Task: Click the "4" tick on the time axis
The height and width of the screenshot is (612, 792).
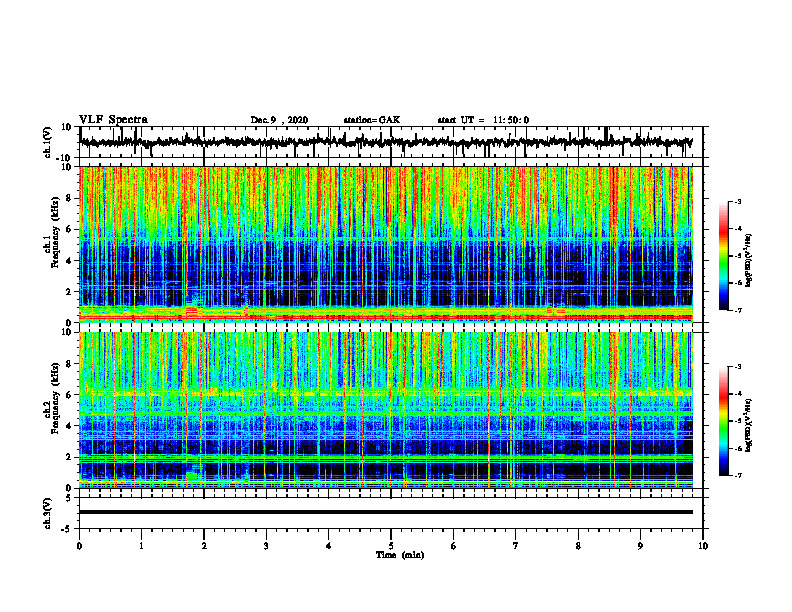Action: tap(329, 546)
